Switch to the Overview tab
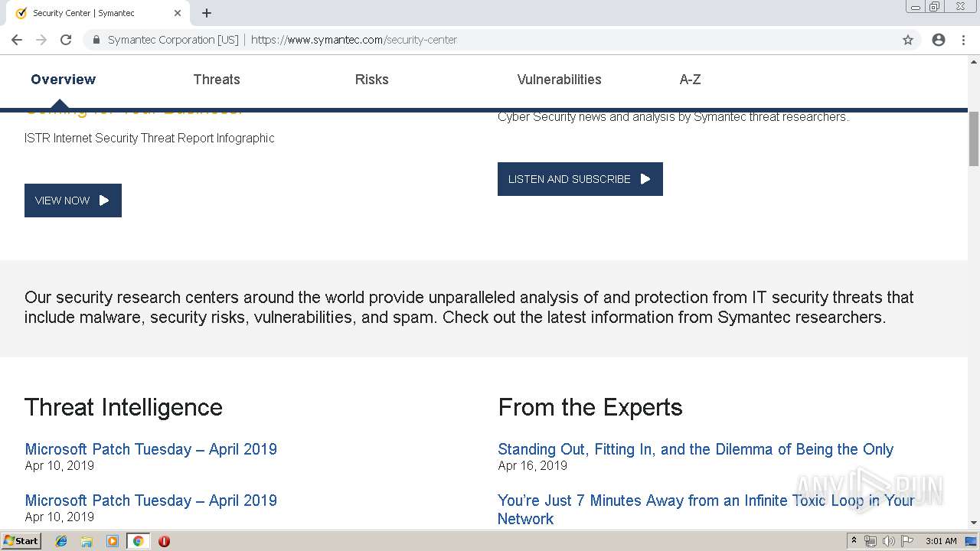The image size is (980, 551). (63, 80)
